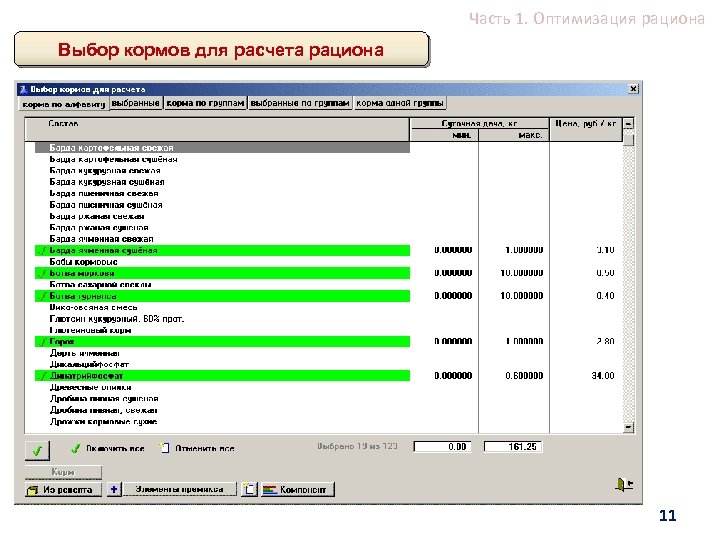Click the total maximum field showing 161.25
This screenshot has height=540, width=720.
pos(513,447)
